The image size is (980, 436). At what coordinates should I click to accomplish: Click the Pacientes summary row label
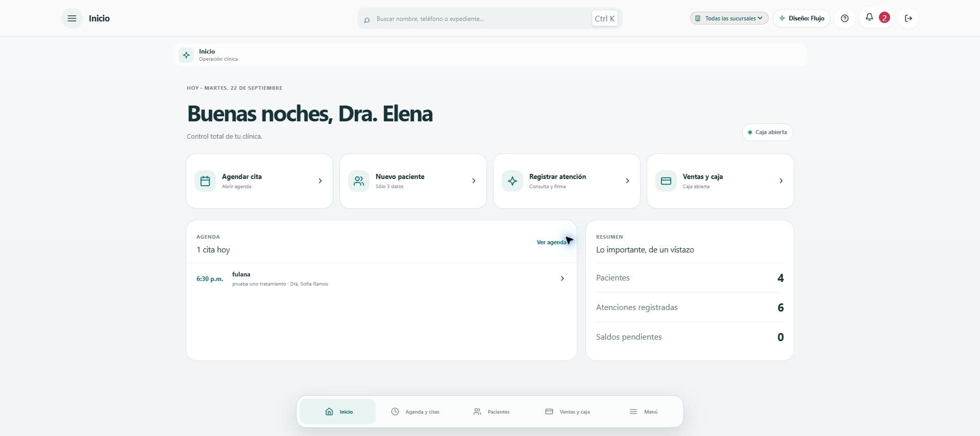coord(612,278)
